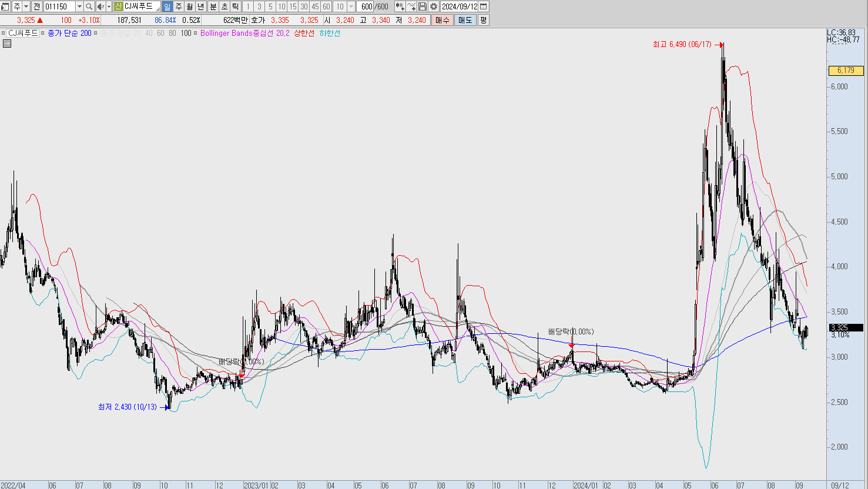Click the bar count field showing 600
This screenshot has width=868, height=489.
(x=366, y=6)
